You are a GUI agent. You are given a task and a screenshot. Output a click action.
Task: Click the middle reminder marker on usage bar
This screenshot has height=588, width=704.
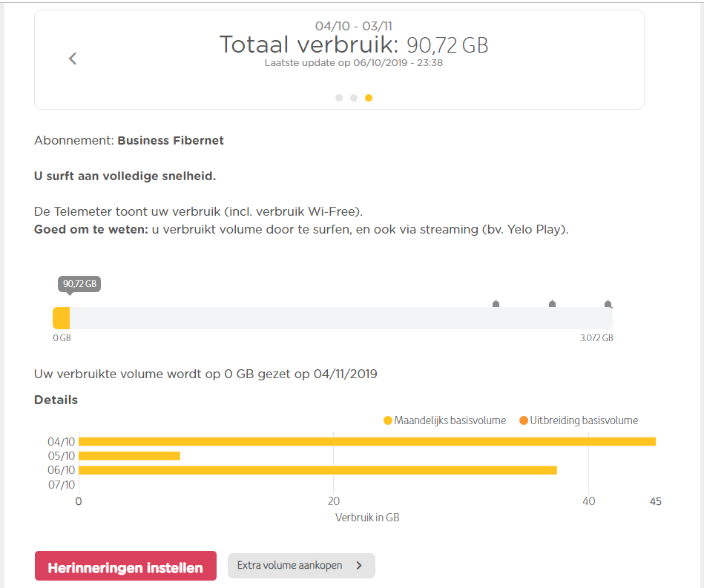click(552, 304)
